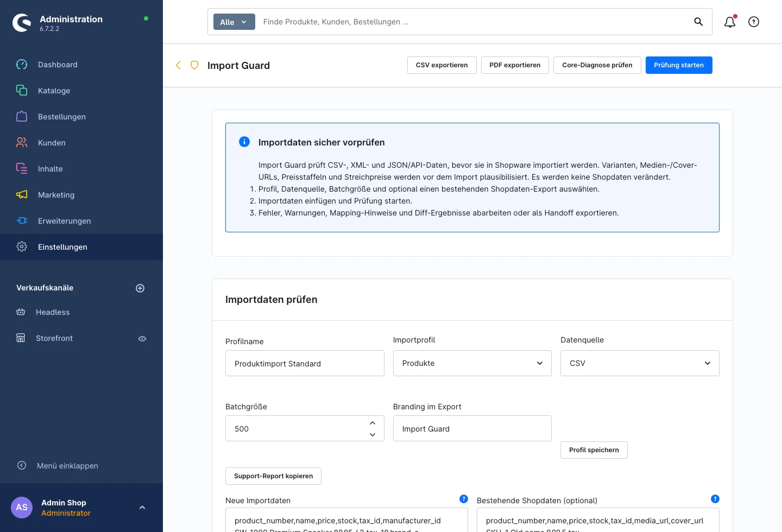782x532 pixels.
Task: Expand the Admin Shop user menu
Action: [142, 508]
